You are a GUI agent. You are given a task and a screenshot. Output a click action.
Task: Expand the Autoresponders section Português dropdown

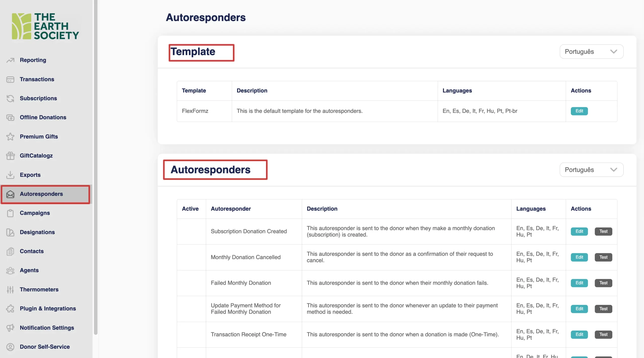[x=591, y=170]
